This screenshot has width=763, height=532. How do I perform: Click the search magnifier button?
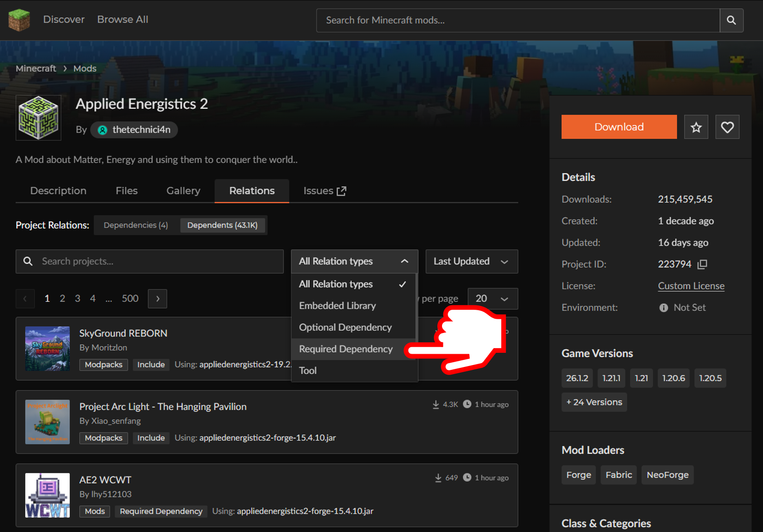731,20
